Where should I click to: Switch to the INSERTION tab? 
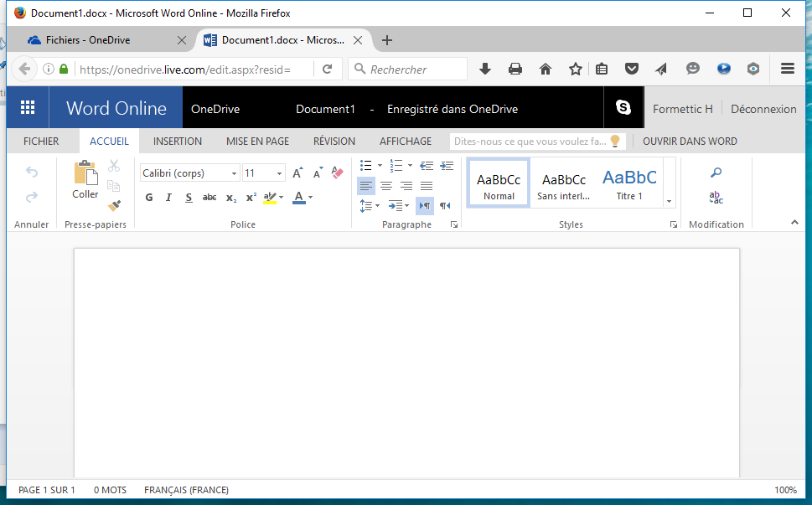coord(178,142)
